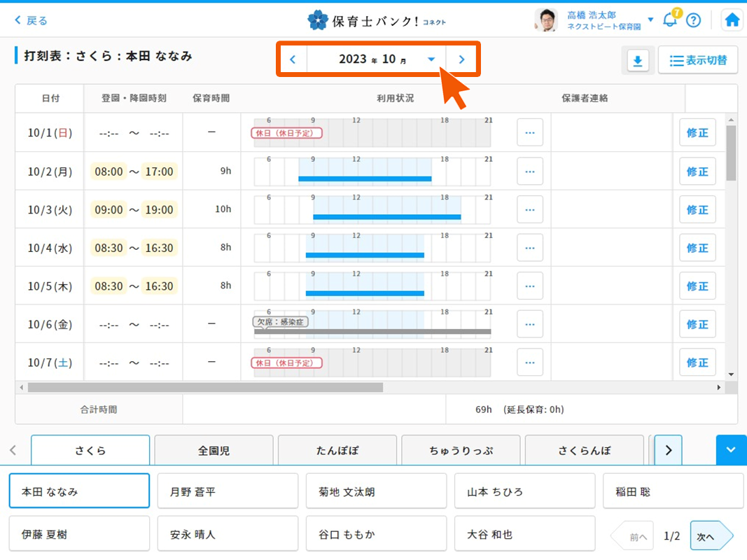
Task: Go to previous month arrow
Action: pos(293,59)
